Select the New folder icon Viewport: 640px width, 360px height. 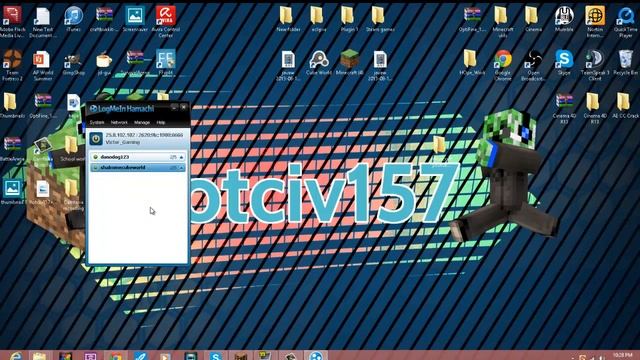pos(288,19)
